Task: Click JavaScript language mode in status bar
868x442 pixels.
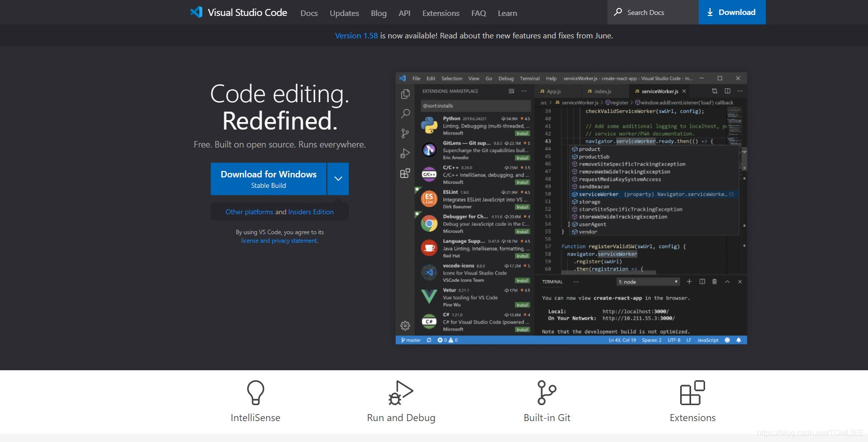Action: pos(708,340)
